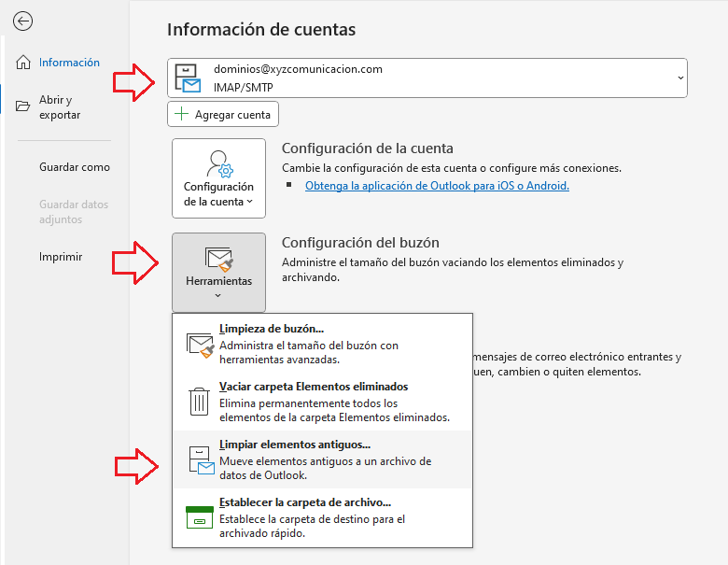728x565 pixels.
Task: Click the back arrow icon
Action: pos(23,21)
